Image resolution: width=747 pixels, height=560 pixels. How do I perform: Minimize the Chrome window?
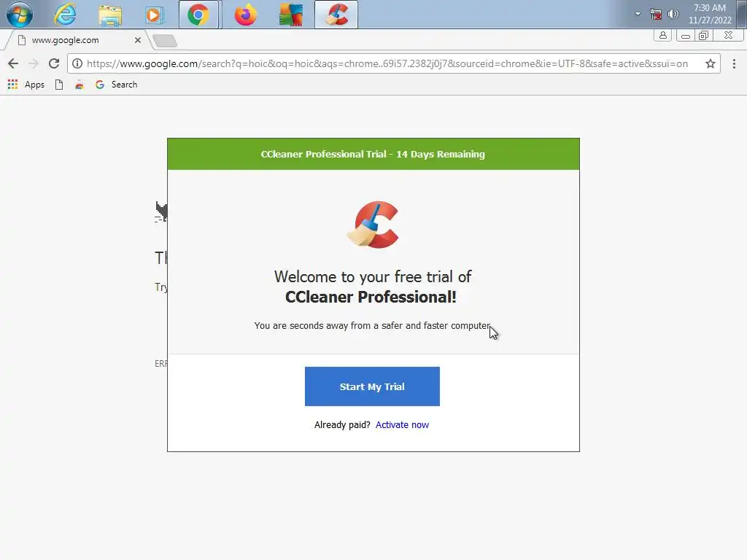[686, 35]
